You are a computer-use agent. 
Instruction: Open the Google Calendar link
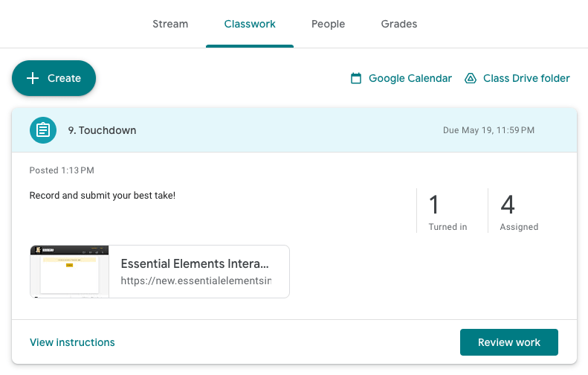click(x=401, y=78)
